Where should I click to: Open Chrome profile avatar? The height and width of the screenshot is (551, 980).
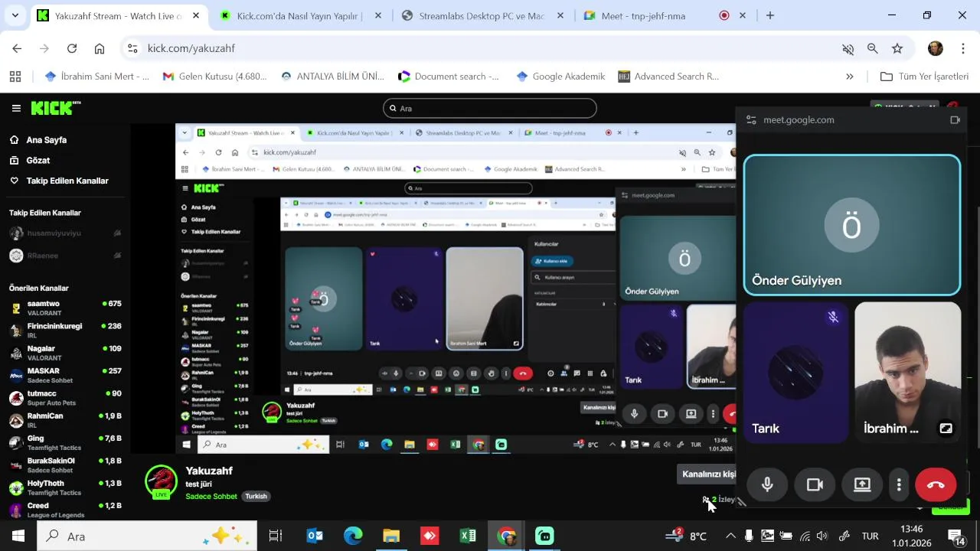[935, 48]
